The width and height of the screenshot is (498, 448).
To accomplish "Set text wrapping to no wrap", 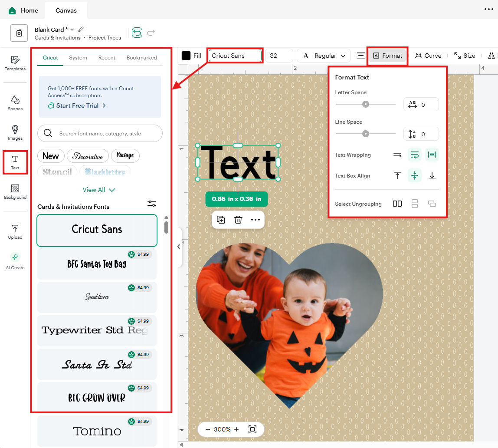I will [x=397, y=155].
